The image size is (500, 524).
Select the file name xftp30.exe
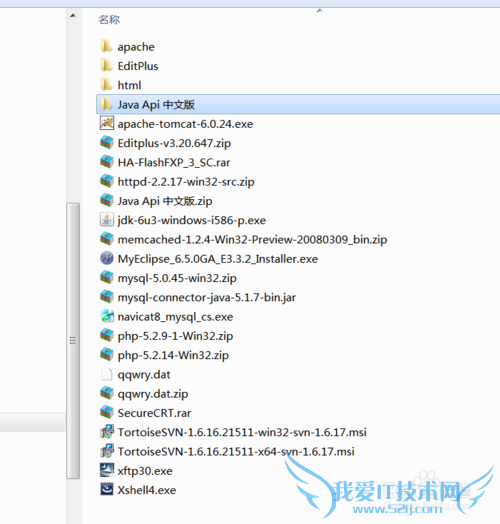(145, 471)
